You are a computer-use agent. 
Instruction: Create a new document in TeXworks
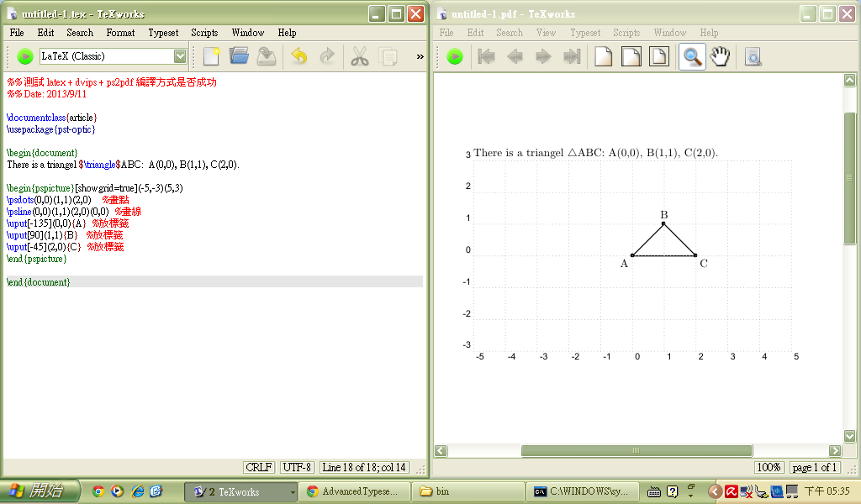pyautogui.click(x=209, y=57)
